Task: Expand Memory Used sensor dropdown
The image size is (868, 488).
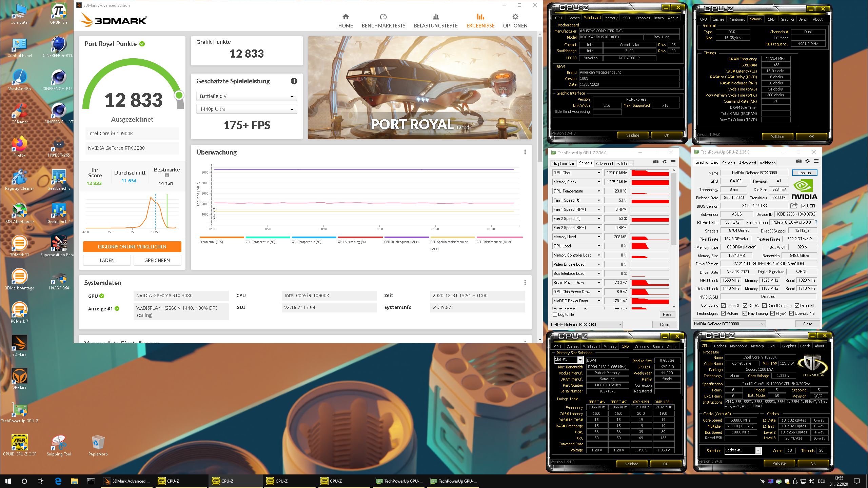Action: (x=599, y=237)
